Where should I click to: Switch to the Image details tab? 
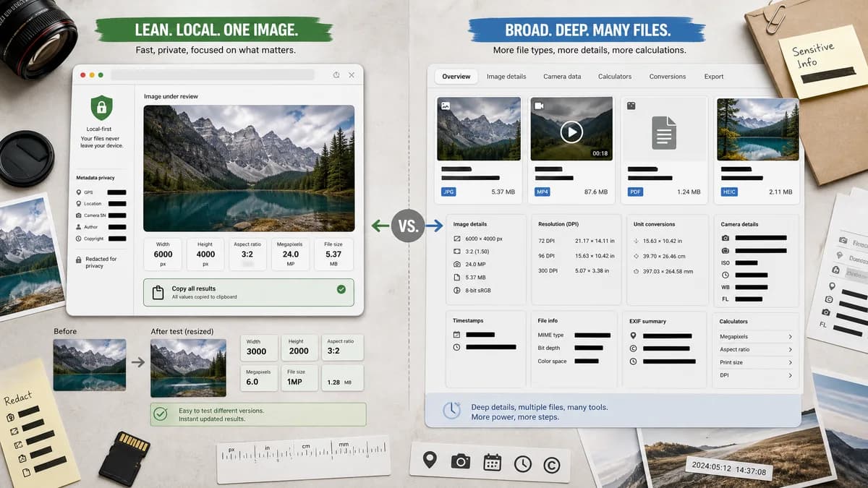point(506,76)
